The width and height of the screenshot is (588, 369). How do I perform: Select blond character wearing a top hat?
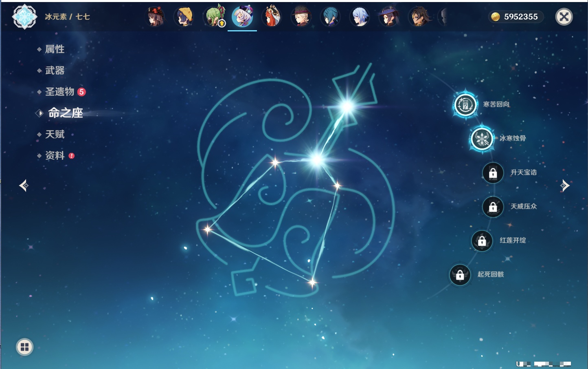(301, 17)
